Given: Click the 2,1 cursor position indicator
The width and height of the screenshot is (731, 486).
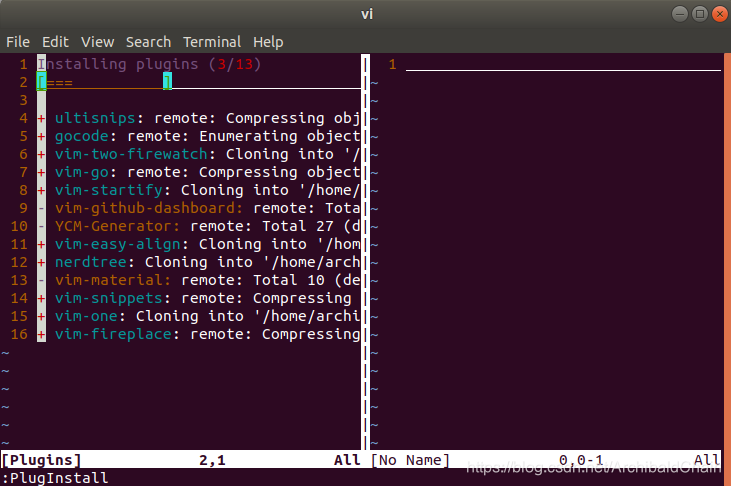Looking at the screenshot, I should (212, 461).
